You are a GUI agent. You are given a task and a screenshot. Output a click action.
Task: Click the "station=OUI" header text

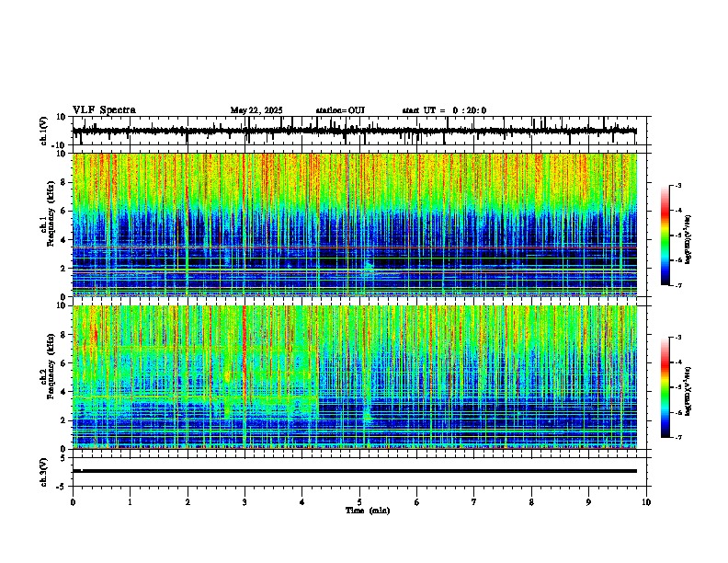tap(340, 110)
